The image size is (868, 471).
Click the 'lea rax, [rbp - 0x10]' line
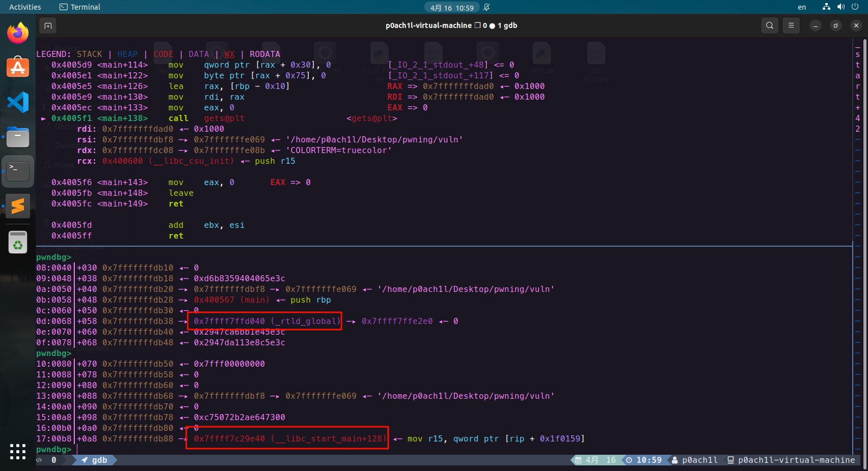click(229, 86)
